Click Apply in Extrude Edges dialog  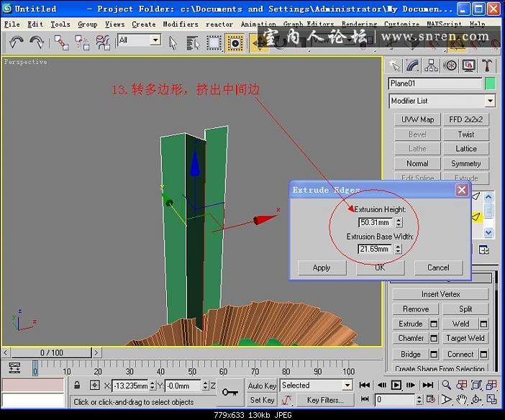click(x=322, y=268)
